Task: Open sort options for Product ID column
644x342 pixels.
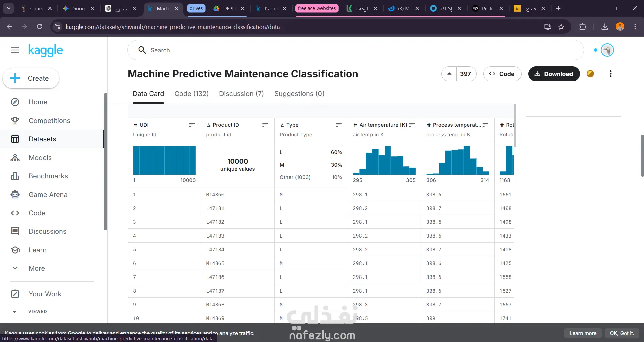Action: (265, 125)
